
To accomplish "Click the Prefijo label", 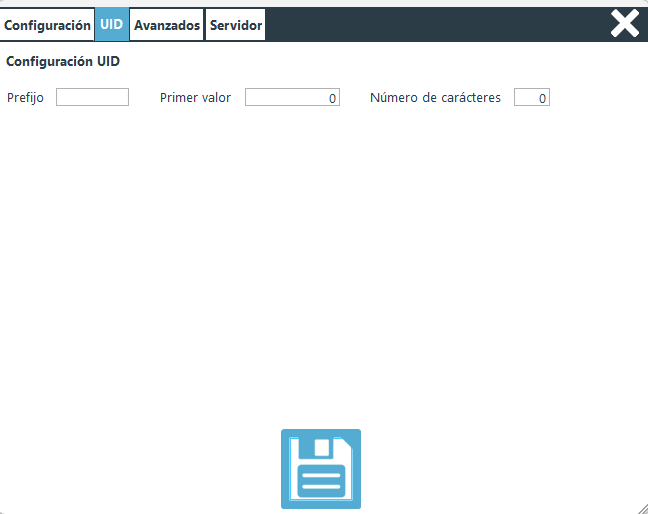I will pos(25,98).
